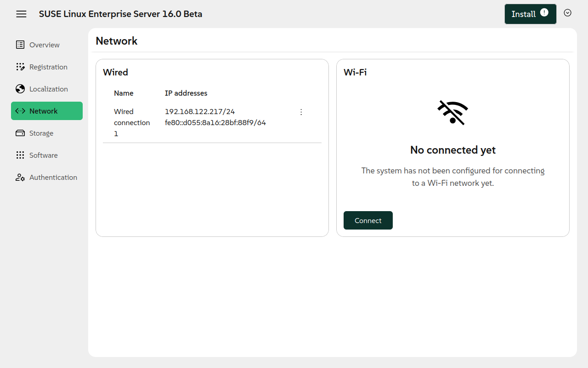The image size is (588, 368).
Task: Click the SUSE Linux Enterprise Server title
Action: [x=120, y=14]
